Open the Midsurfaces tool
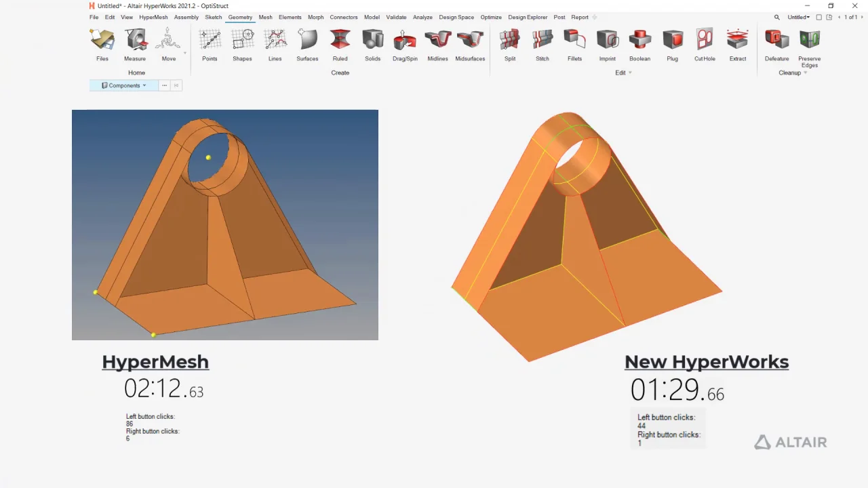Image resolution: width=868 pixels, height=488 pixels. click(470, 45)
